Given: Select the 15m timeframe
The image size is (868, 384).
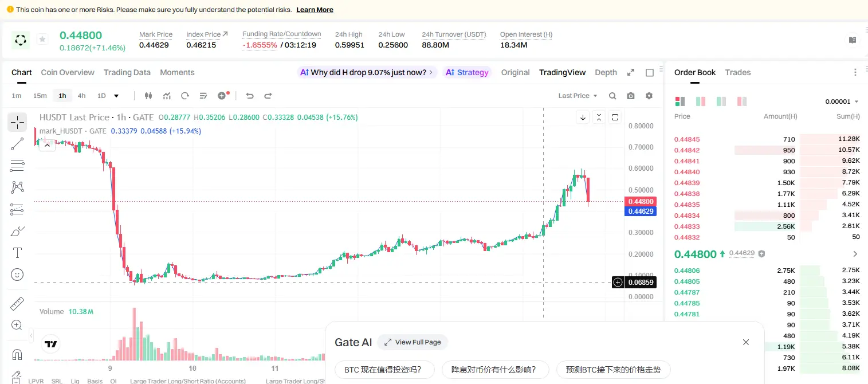Looking at the screenshot, I should pos(40,96).
